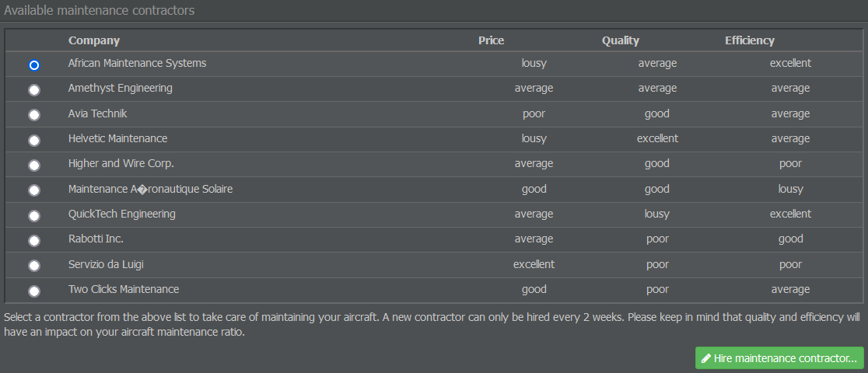
Task: Click the Price column header
Action: pos(491,40)
